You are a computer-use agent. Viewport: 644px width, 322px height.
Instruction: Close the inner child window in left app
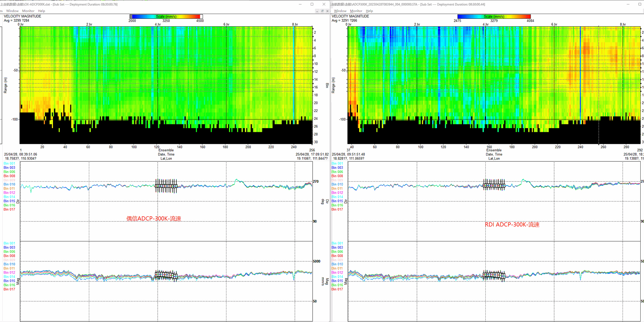pyautogui.click(x=327, y=11)
